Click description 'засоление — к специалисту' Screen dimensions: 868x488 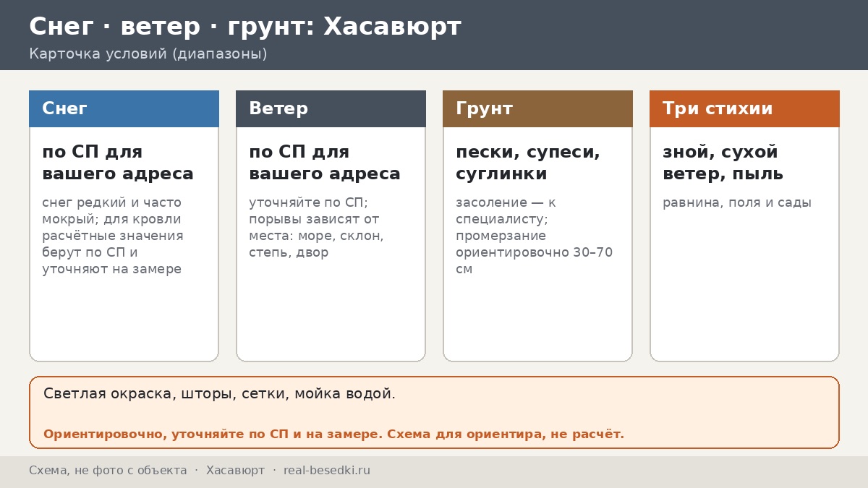point(534,236)
